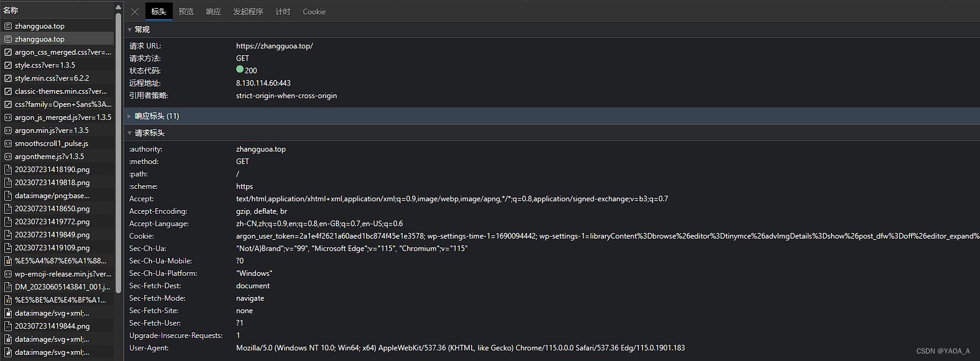Click stylesheet icon for style.css?ver=1.3.5

pyautogui.click(x=8, y=65)
